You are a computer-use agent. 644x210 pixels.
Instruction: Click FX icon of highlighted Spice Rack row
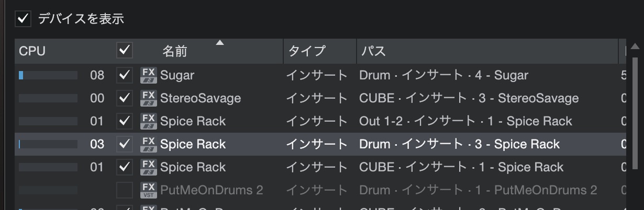tap(149, 144)
